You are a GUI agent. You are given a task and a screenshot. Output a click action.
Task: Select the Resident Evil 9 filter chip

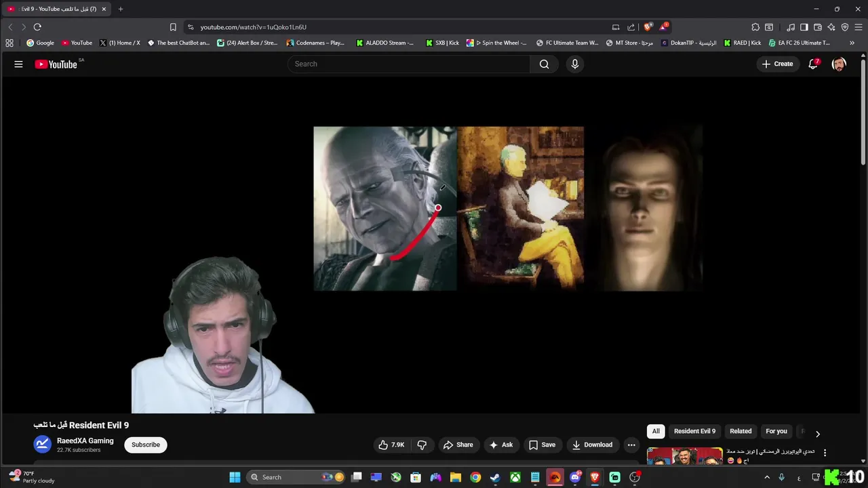(694, 431)
